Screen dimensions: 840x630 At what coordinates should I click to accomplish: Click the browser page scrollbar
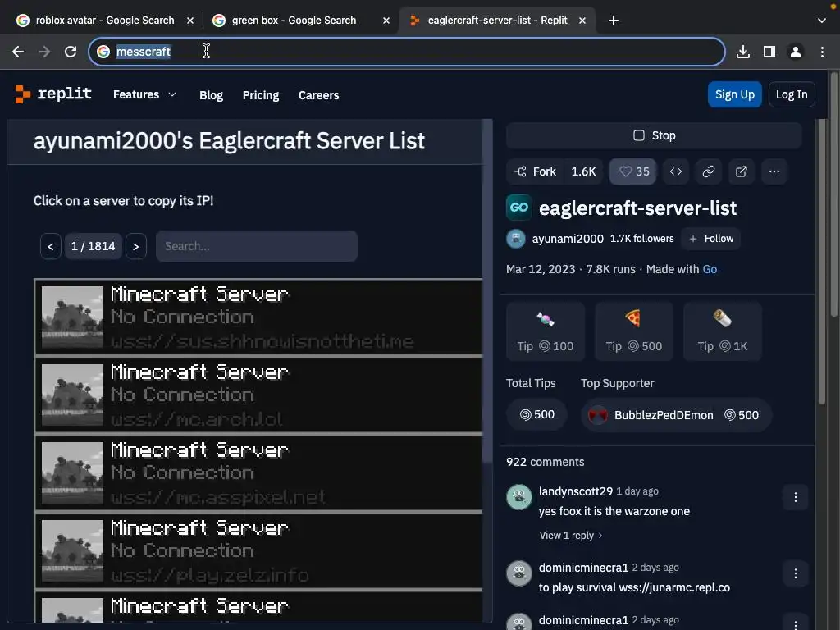click(833, 195)
